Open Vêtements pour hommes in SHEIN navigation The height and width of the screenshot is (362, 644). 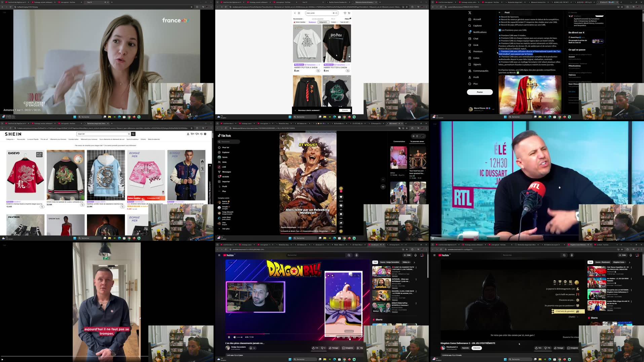tap(89, 139)
